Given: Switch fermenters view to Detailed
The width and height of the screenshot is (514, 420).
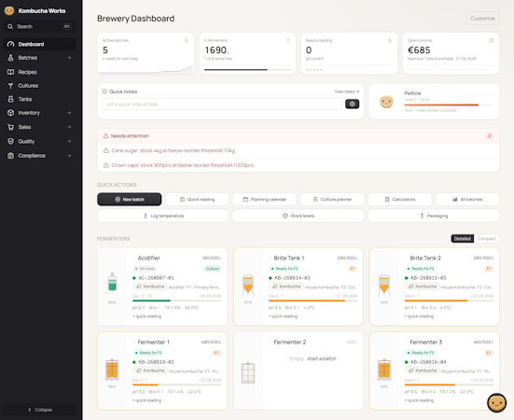Looking at the screenshot, I should click(462, 239).
